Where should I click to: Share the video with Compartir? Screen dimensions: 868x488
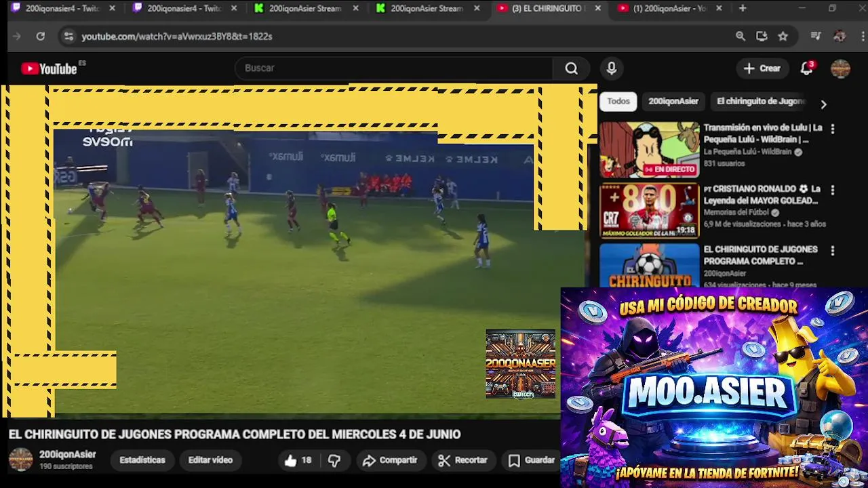coord(390,460)
